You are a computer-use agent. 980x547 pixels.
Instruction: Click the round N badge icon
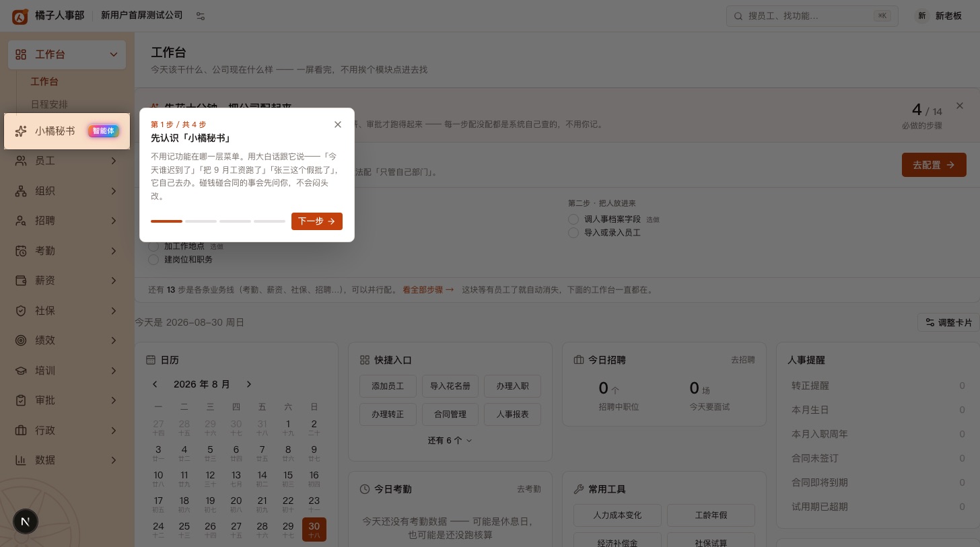pos(26,521)
